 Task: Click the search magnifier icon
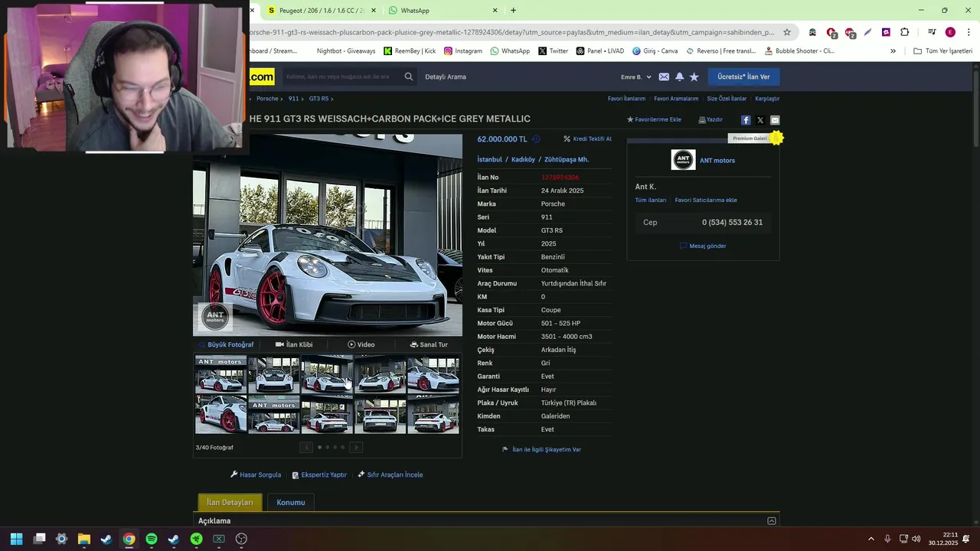408,77
